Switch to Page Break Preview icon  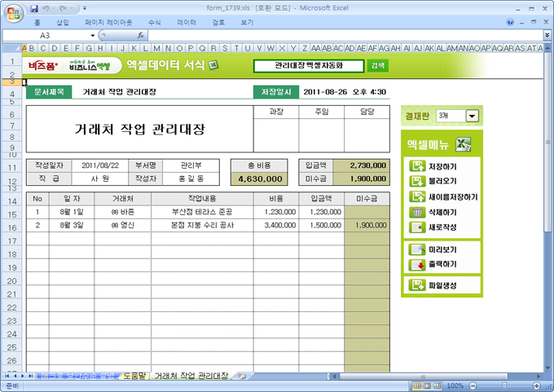pos(437,385)
